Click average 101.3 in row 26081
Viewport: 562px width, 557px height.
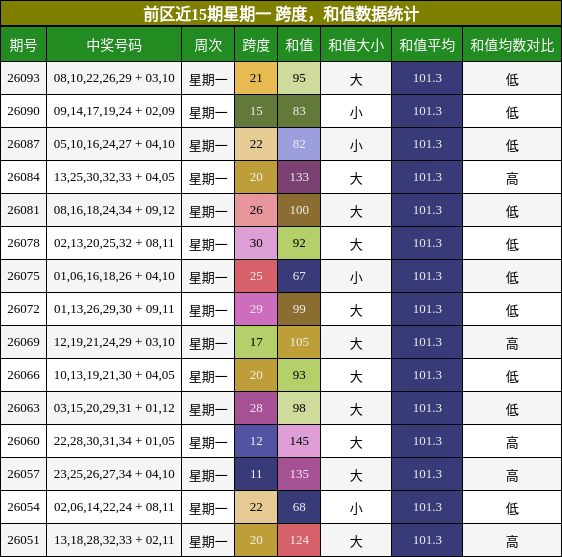coord(427,210)
